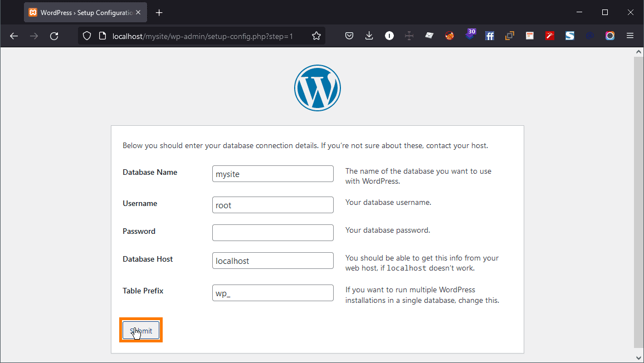Click the page scrollbar up arrow
The image size is (644, 363).
638,52
